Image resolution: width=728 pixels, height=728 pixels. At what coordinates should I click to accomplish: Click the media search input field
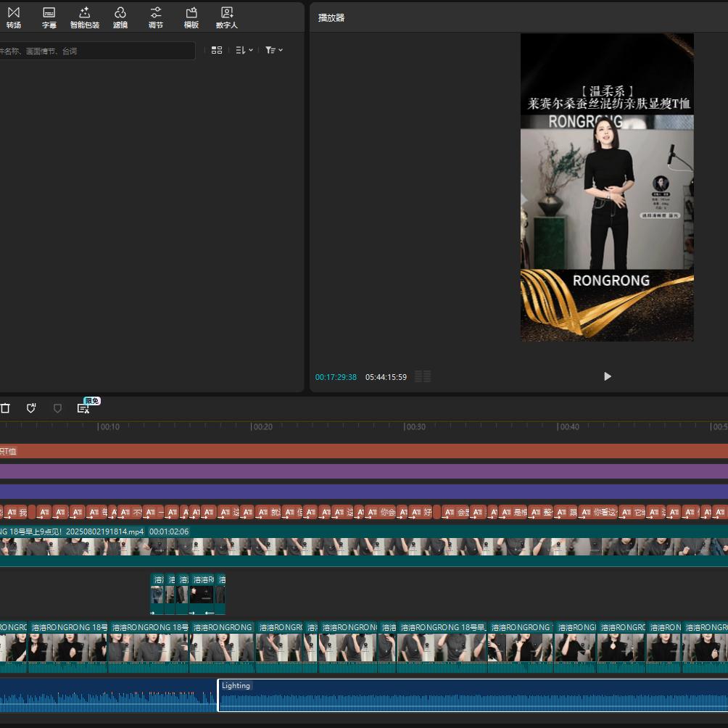[94, 51]
